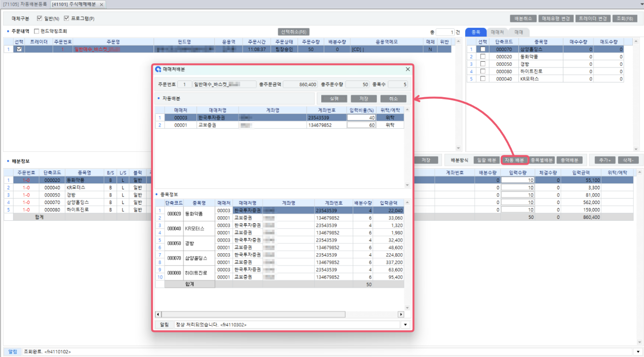
Task: Click the 운용역메모 column header in order list
Action: [x=387, y=42]
